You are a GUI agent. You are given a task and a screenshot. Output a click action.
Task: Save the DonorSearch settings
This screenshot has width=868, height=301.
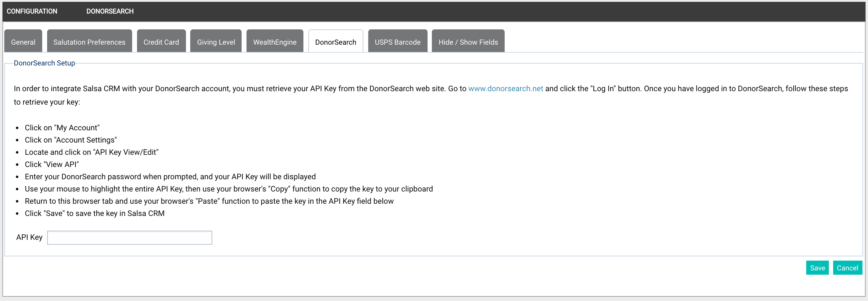[x=817, y=268]
